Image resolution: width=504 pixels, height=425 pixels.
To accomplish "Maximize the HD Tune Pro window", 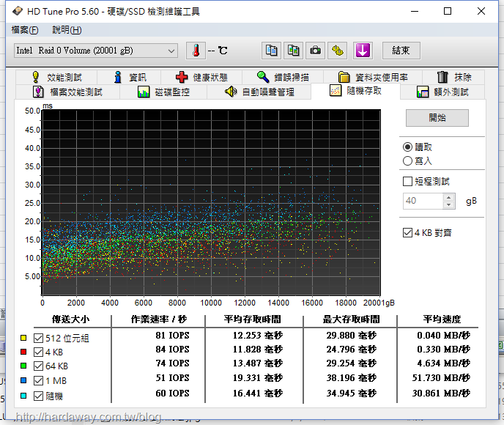I will 448,11.
